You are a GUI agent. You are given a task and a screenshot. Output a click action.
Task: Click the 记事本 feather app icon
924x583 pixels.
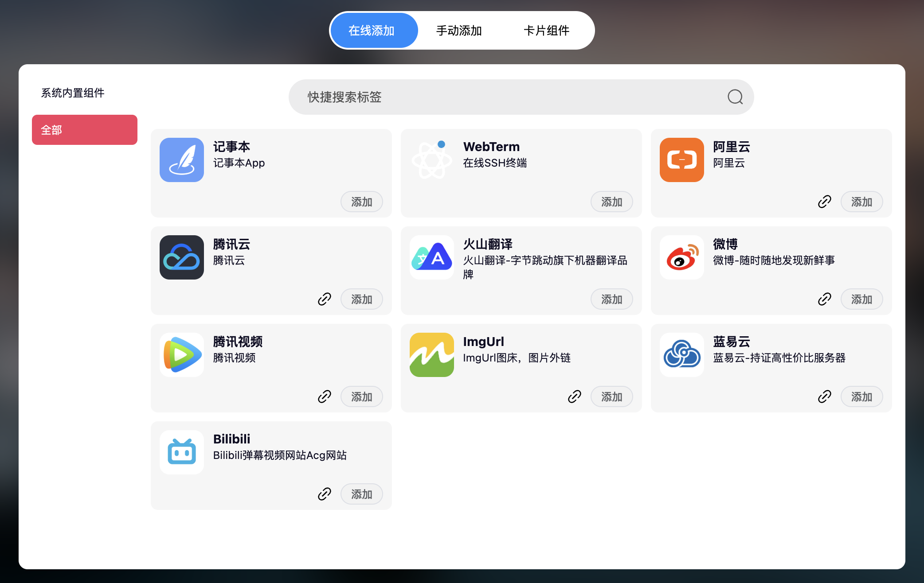click(182, 160)
